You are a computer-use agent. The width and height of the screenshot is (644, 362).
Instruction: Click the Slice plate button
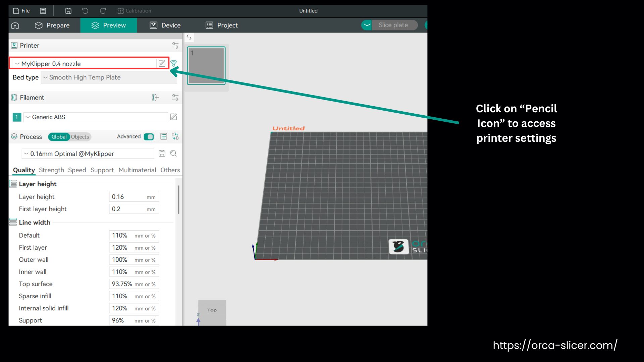395,25
